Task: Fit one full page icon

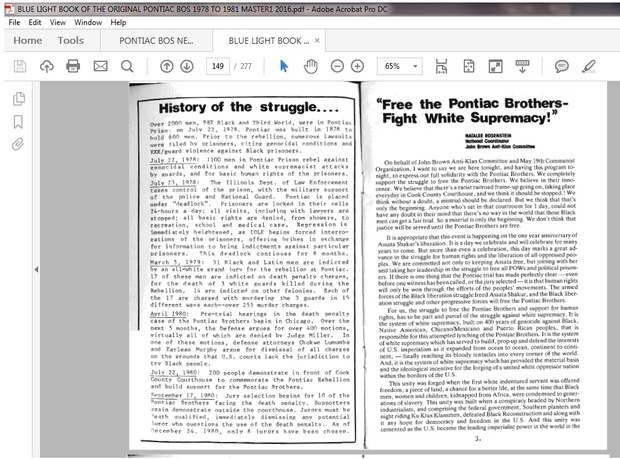Action: tap(469, 66)
